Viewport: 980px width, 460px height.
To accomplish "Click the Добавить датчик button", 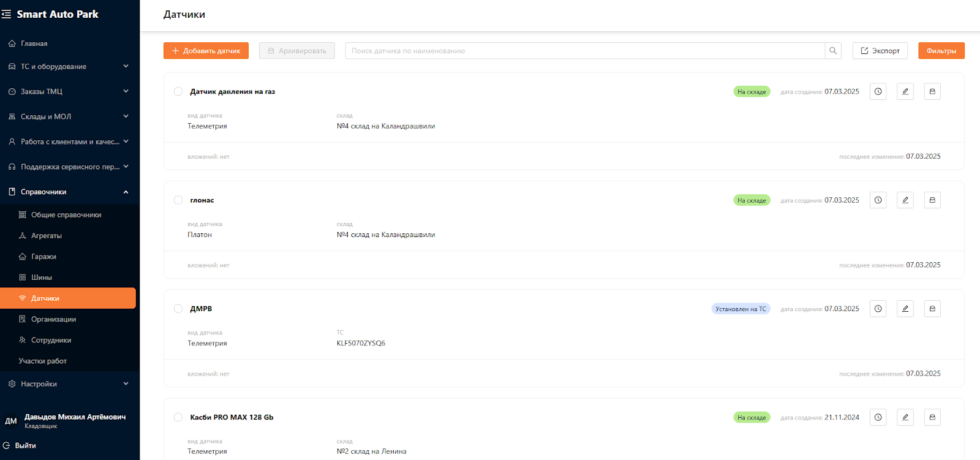I will (x=206, y=51).
